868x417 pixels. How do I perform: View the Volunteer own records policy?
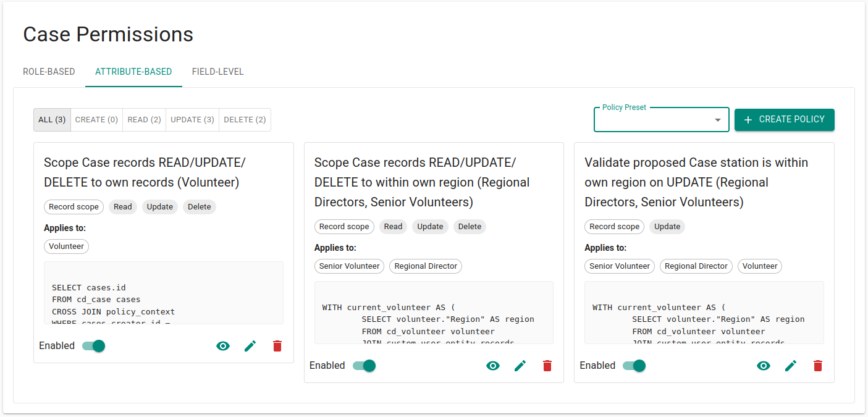click(223, 346)
